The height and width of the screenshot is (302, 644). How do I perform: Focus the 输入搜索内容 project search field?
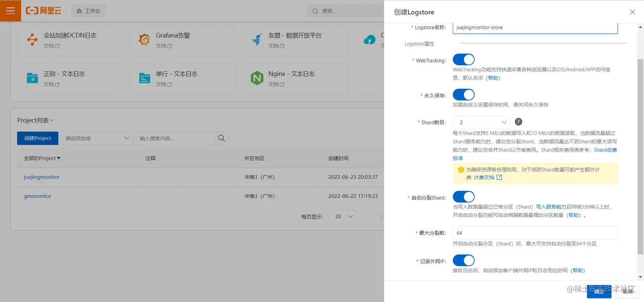(175, 138)
